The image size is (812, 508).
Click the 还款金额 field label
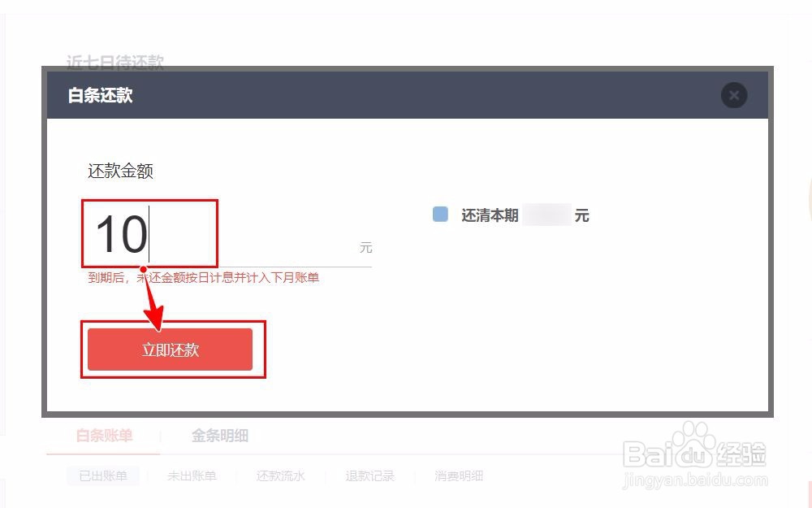tap(120, 171)
